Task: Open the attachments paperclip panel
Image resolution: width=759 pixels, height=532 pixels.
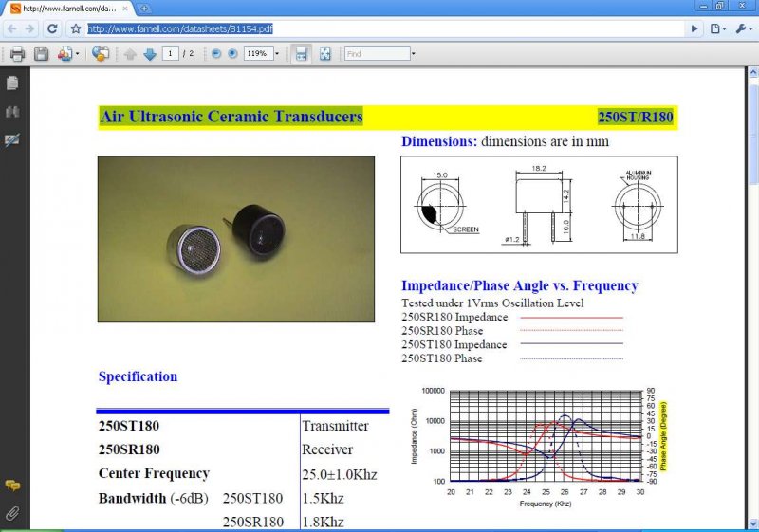Action: [12, 513]
